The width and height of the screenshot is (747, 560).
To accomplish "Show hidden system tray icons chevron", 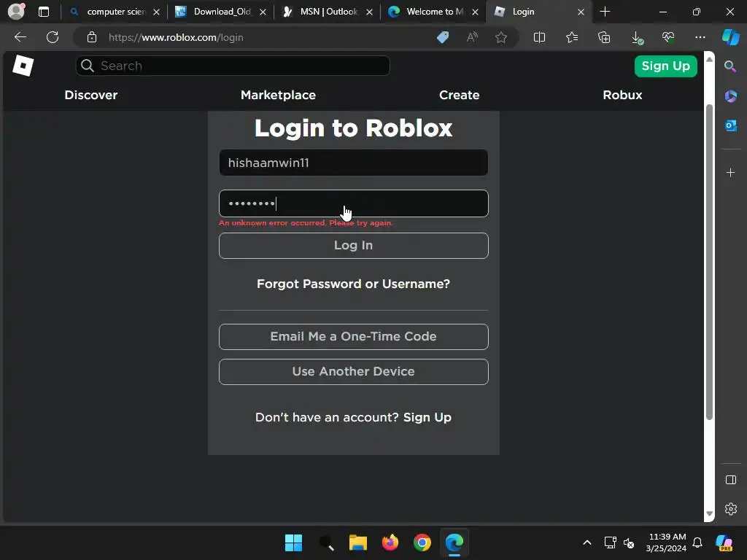I will pos(587,542).
